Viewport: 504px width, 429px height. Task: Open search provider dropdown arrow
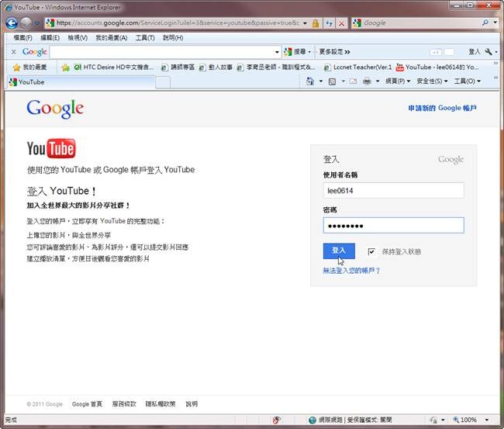(x=495, y=22)
